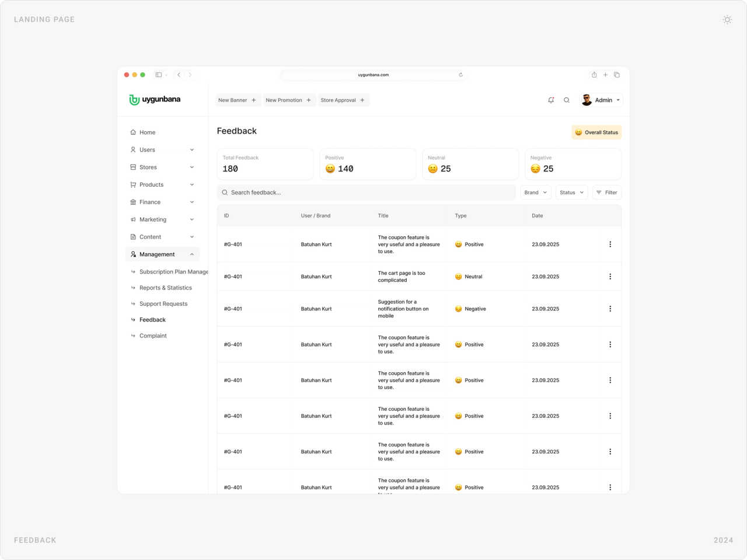Open the Status filter dropdown

tap(572, 192)
